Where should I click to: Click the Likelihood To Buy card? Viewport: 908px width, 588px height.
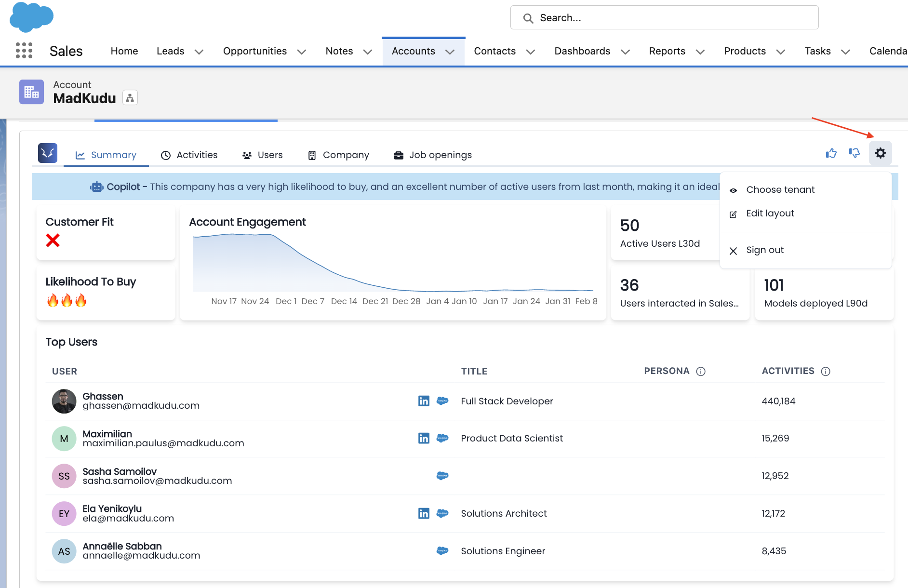coord(106,293)
